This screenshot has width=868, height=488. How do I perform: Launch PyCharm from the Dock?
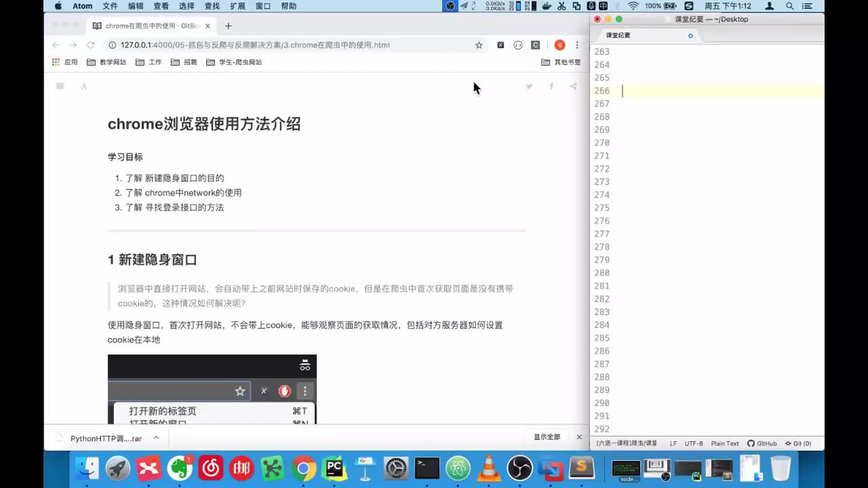click(334, 468)
